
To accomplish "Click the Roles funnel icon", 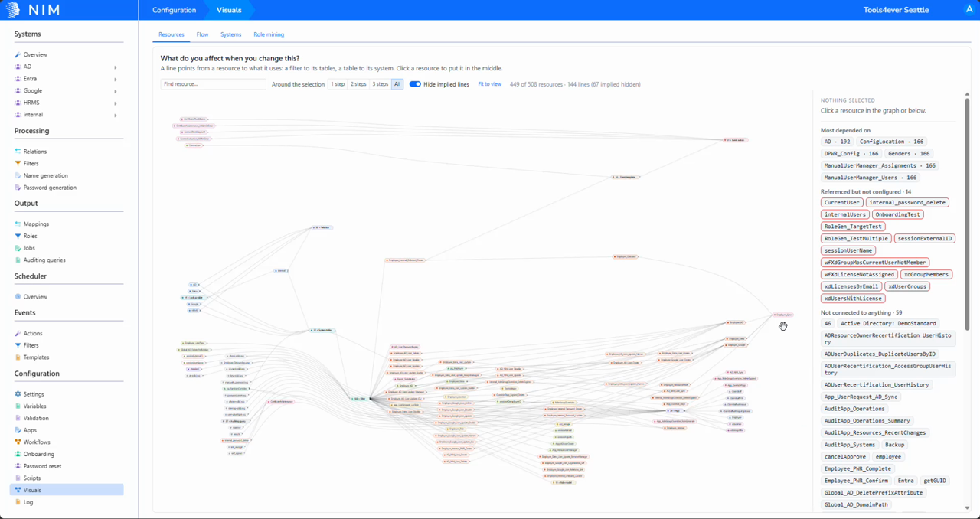I will pyautogui.click(x=18, y=236).
